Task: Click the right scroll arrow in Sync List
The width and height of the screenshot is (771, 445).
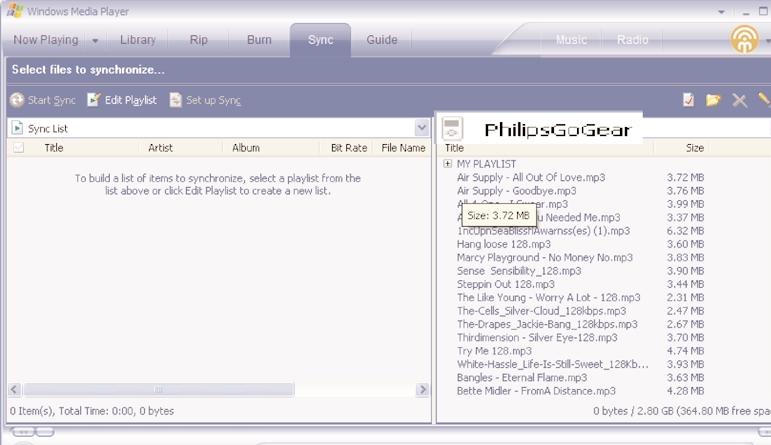Action: [422, 389]
